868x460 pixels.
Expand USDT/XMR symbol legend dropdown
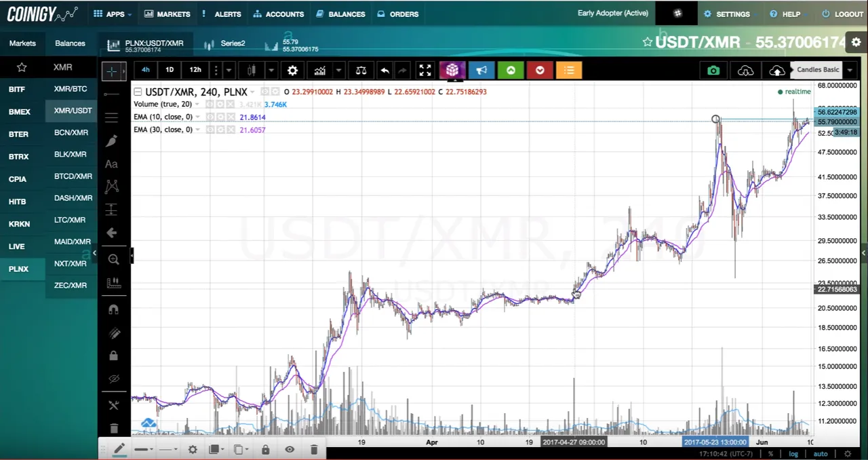pos(252,92)
